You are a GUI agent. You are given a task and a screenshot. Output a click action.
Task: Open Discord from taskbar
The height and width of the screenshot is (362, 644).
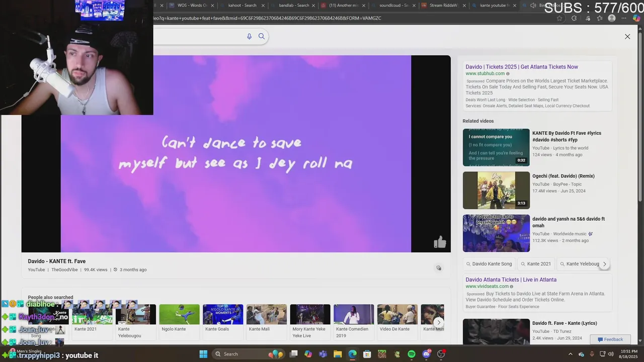pos(427,354)
